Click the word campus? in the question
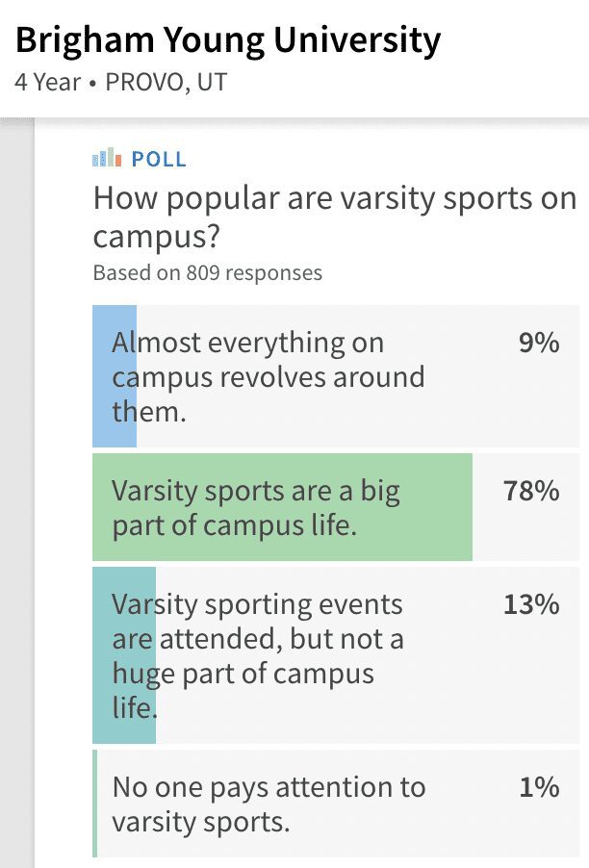 pos(157,237)
